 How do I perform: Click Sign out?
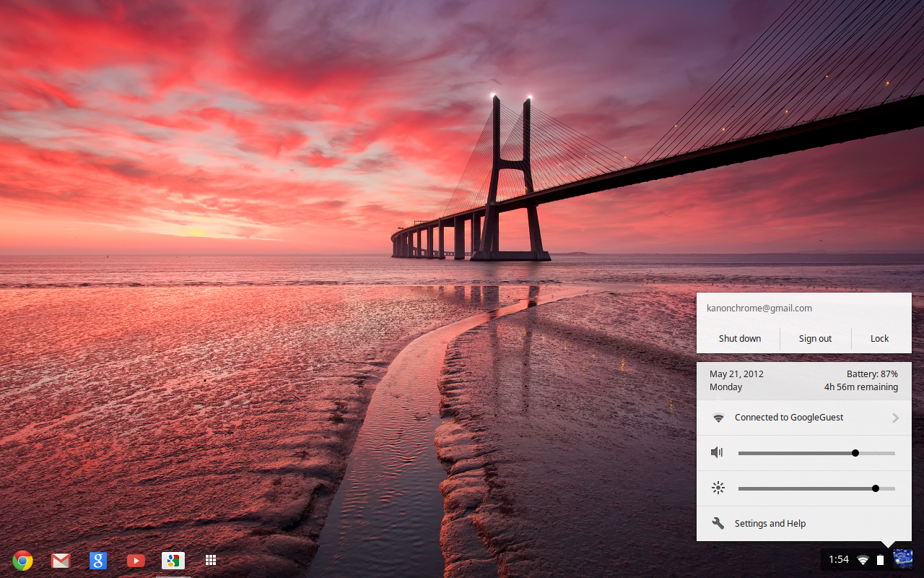click(x=815, y=339)
